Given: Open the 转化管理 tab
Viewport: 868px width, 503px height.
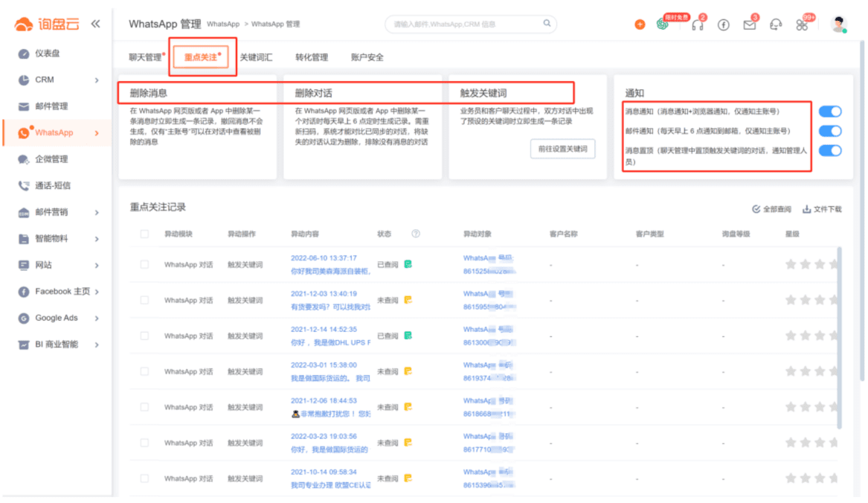Looking at the screenshot, I should click(x=311, y=57).
